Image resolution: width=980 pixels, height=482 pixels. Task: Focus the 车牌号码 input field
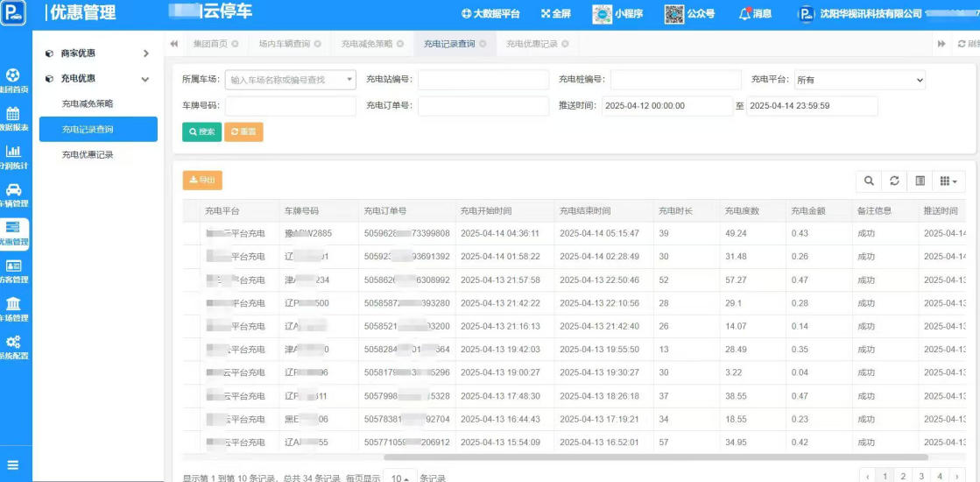(291, 106)
